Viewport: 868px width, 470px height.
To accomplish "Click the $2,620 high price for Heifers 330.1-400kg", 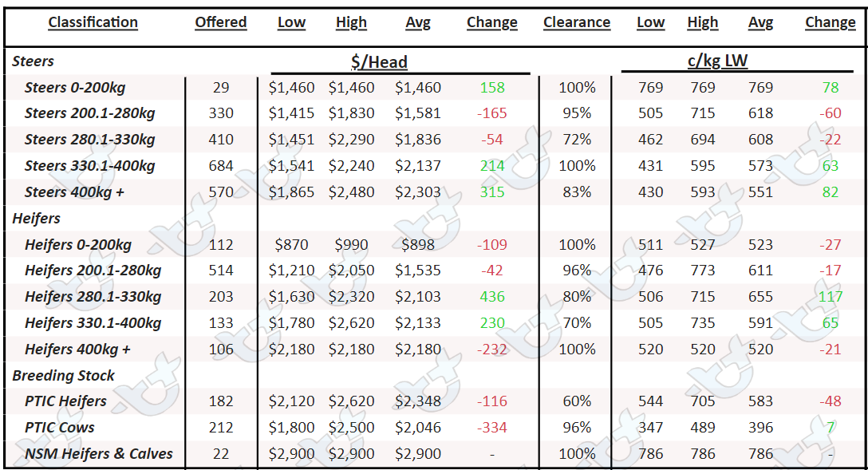I will pyautogui.click(x=352, y=323).
